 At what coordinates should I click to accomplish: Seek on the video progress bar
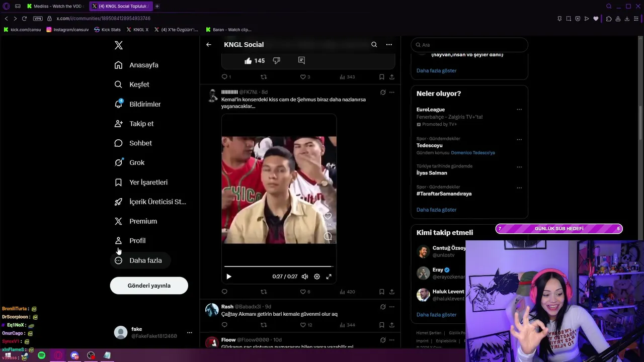(278, 266)
